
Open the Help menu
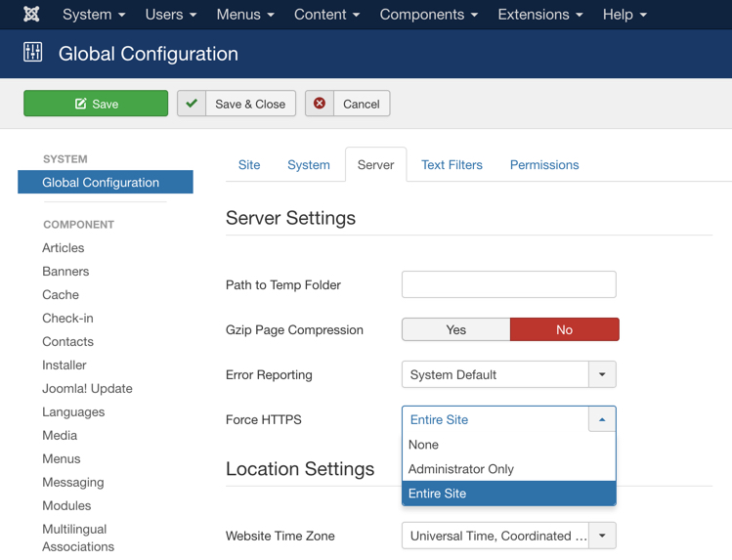(x=624, y=15)
